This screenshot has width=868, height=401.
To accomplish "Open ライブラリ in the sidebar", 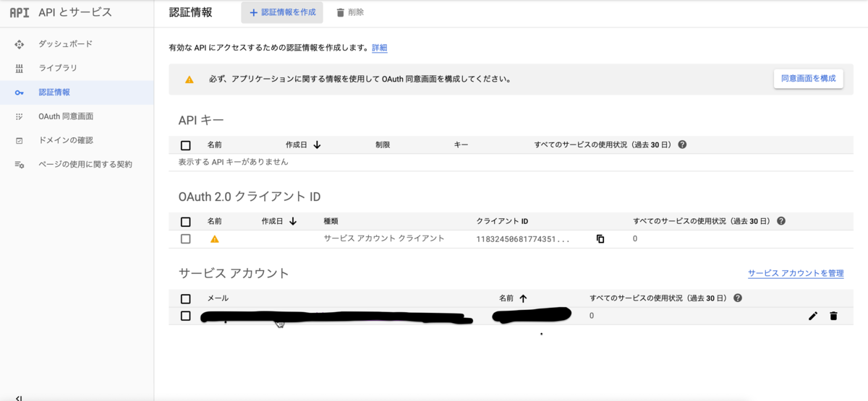I will (x=58, y=68).
